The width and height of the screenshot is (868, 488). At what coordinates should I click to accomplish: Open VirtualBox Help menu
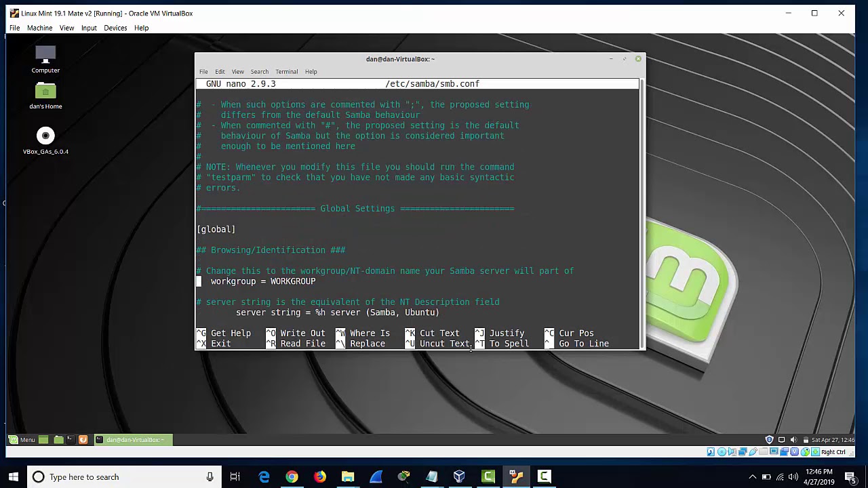point(141,28)
